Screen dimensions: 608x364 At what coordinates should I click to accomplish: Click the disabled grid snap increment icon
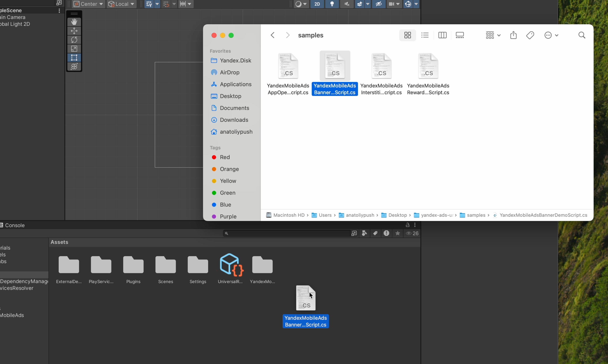pyautogui.click(x=166, y=4)
